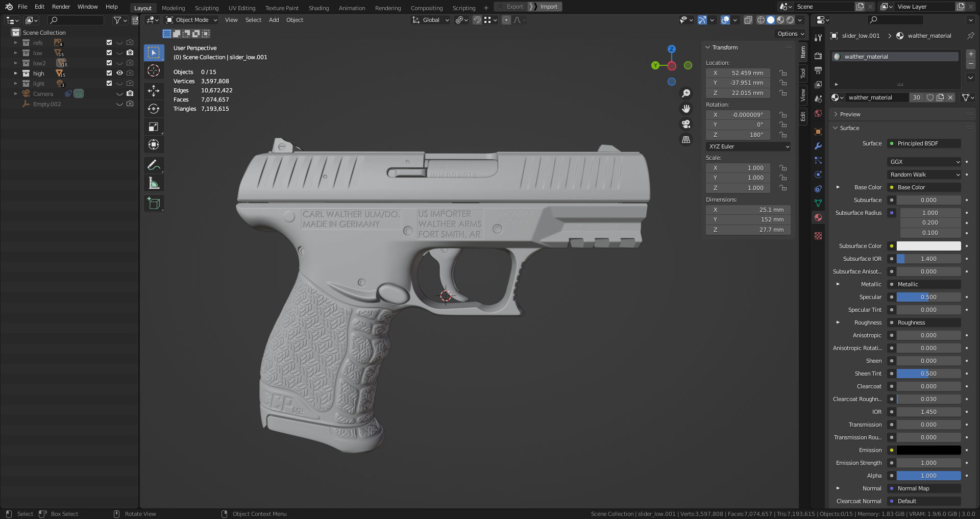Switch to Sculpting workspace tab
The height and width of the screenshot is (519, 980).
(207, 8)
